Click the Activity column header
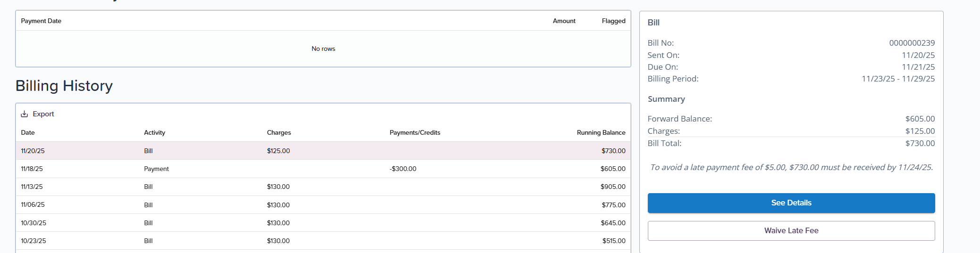Image resolution: width=980 pixels, height=253 pixels. tap(154, 133)
